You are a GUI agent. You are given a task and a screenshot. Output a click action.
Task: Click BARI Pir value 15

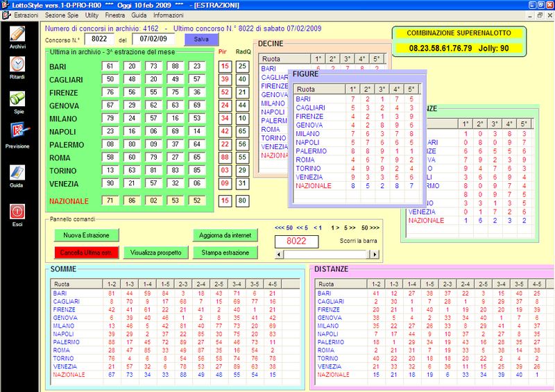[225, 66]
